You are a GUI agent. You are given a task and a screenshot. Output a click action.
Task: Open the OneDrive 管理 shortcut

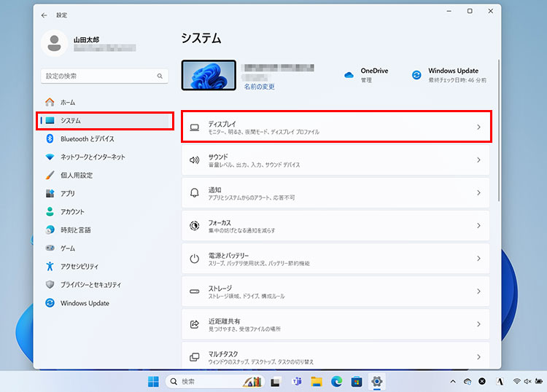(x=367, y=74)
